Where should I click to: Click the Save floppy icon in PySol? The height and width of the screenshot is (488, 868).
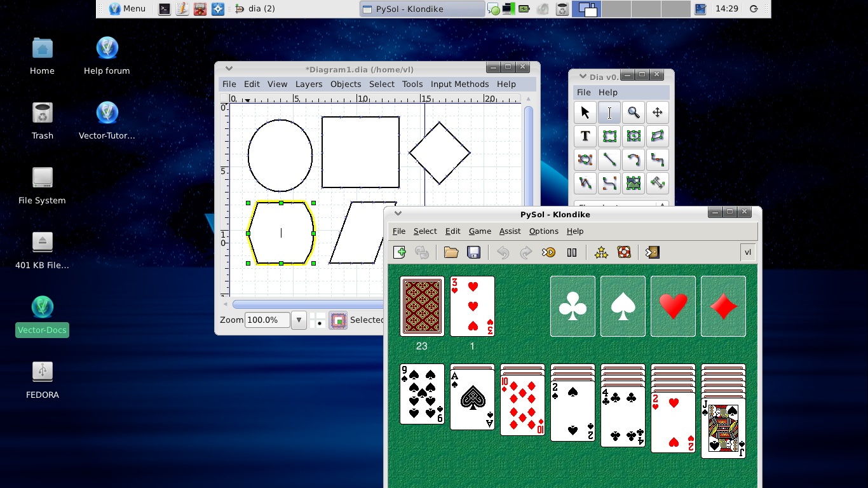tap(473, 252)
